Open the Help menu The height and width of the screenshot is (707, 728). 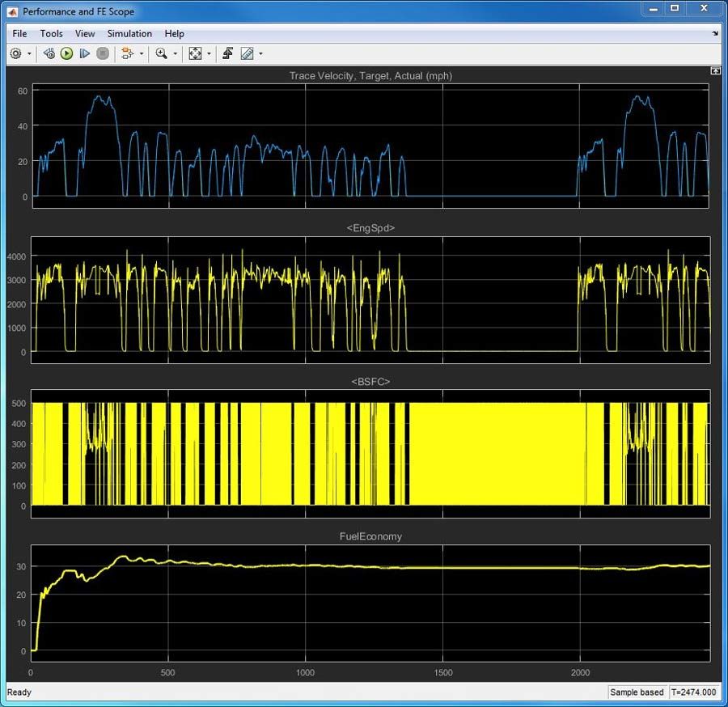tap(174, 33)
